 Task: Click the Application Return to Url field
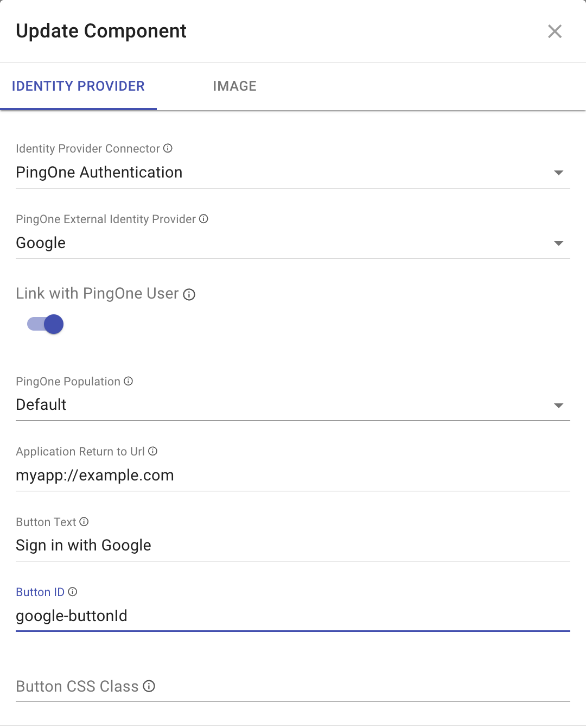point(292,476)
